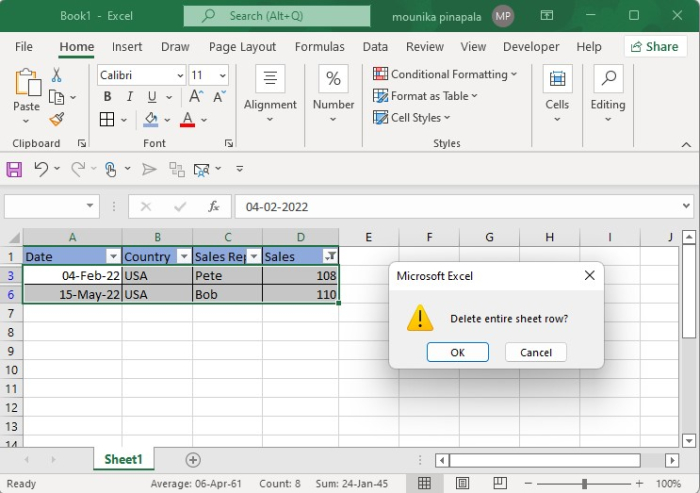Toggle Bold formatting

coord(107,96)
